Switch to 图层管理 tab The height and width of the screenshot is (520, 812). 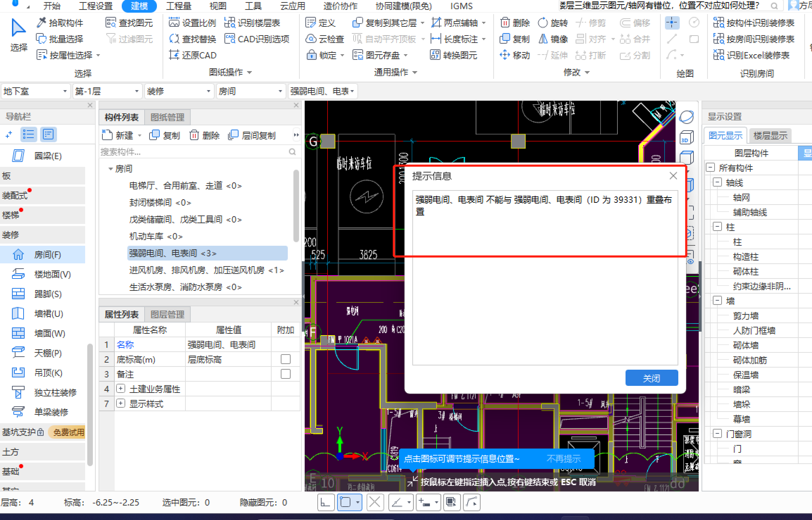167,314
